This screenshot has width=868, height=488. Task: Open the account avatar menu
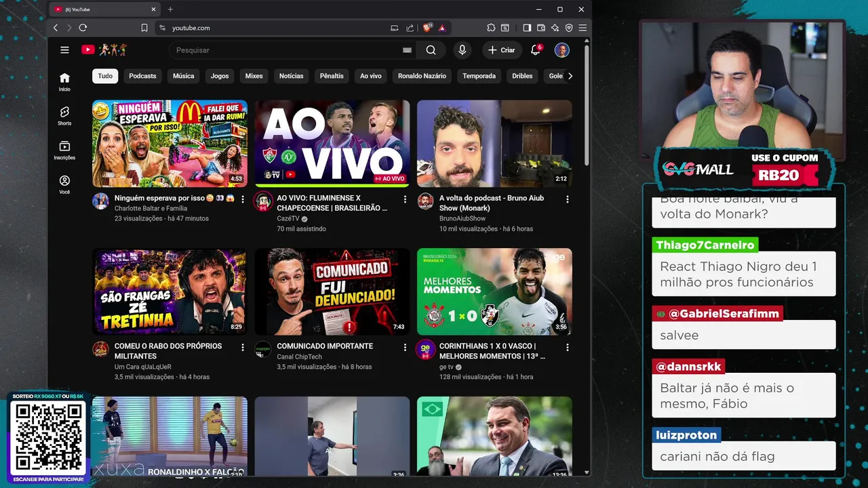tap(561, 50)
